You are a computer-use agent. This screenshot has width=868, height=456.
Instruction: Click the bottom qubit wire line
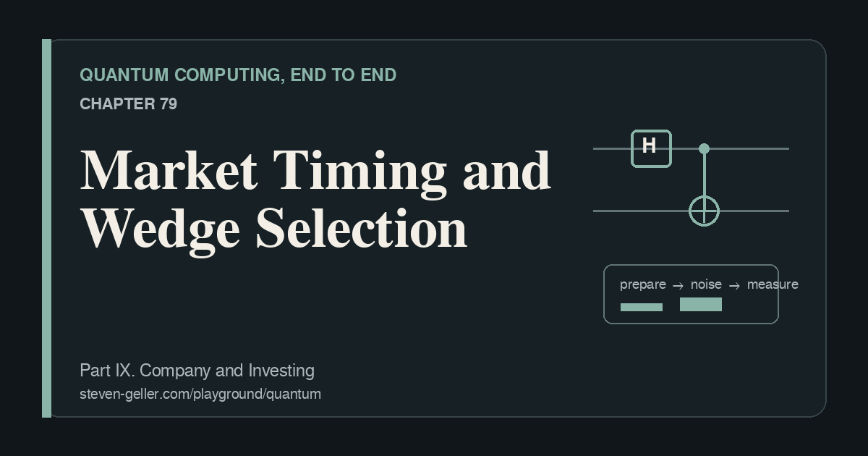pos(691,211)
